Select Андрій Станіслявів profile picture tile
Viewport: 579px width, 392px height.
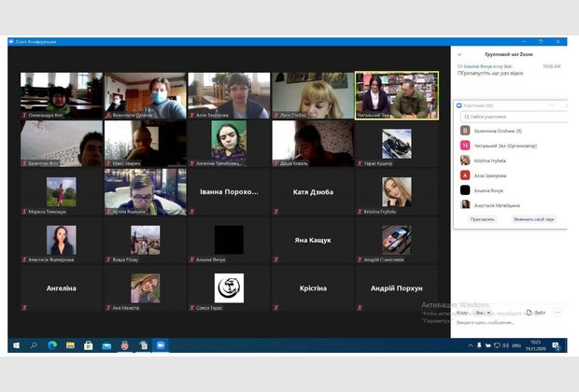pyautogui.click(x=397, y=240)
